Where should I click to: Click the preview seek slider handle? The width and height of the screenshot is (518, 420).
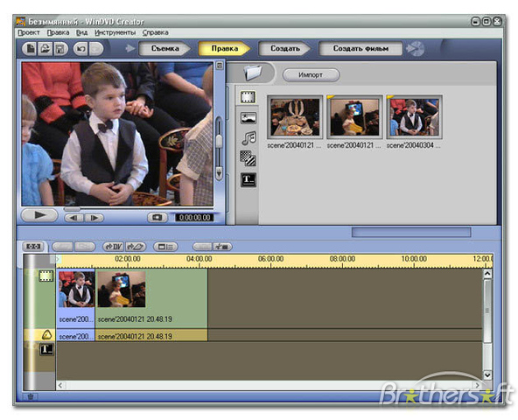click(72, 209)
